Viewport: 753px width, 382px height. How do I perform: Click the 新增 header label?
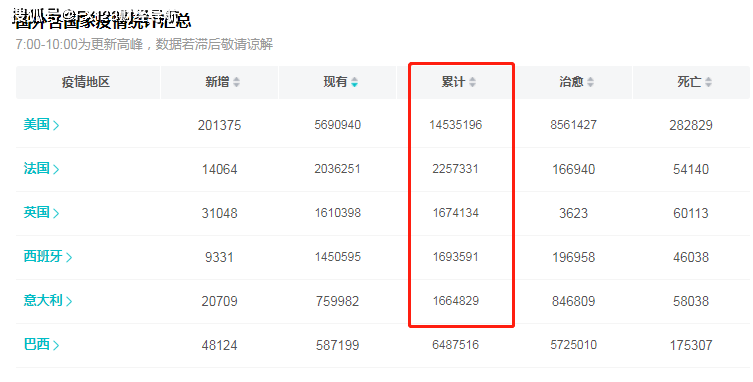(217, 82)
